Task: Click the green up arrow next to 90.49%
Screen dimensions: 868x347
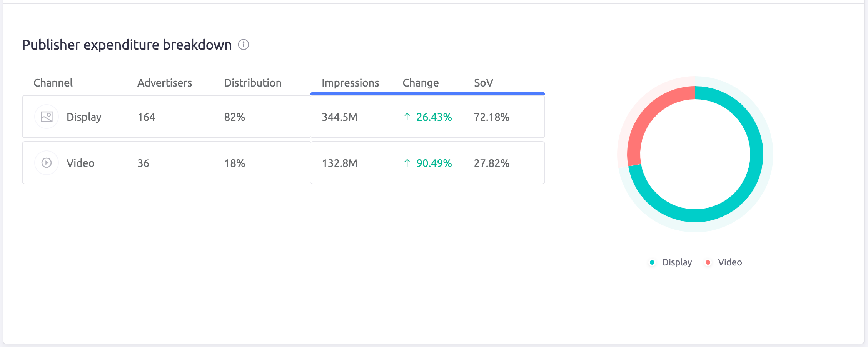Action: (x=407, y=163)
